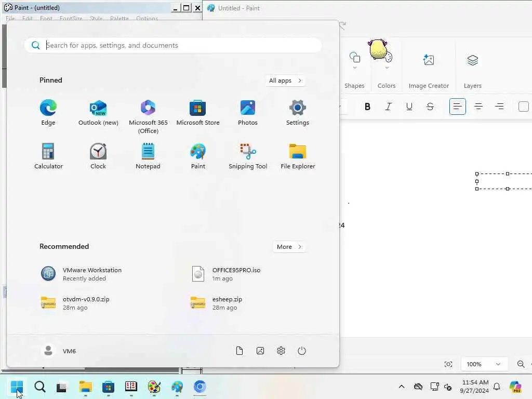Open Style menu in old Paint window
The image size is (532, 399).
tap(96, 18)
